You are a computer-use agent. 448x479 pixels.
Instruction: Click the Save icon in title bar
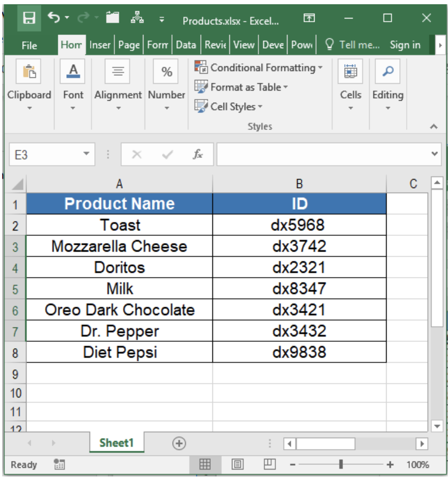(29, 17)
